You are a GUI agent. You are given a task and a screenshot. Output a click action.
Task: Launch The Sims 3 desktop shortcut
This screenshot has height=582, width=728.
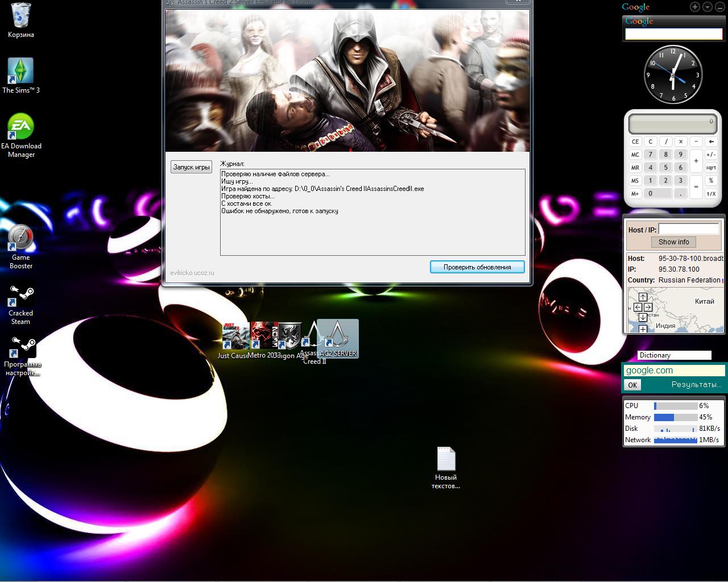point(21,76)
